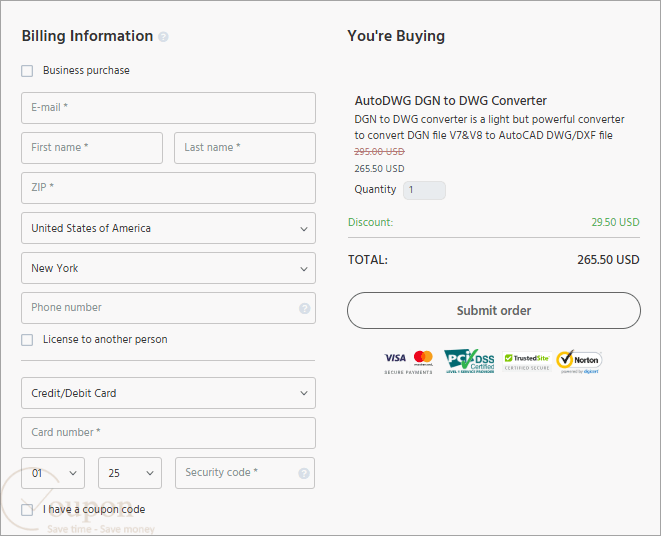Enable License to another person
The width and height of the screenshot is (661, 536).
tap(27, 340)
